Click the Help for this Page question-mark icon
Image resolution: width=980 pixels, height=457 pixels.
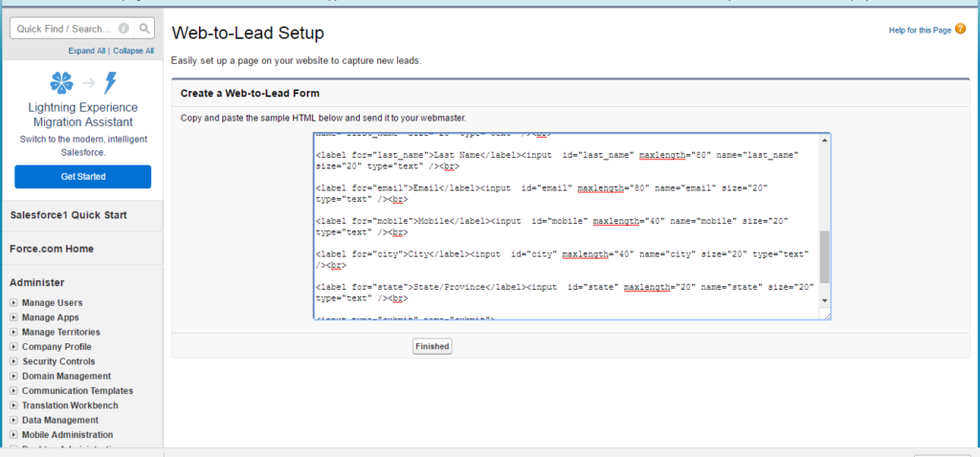point(961,29)
